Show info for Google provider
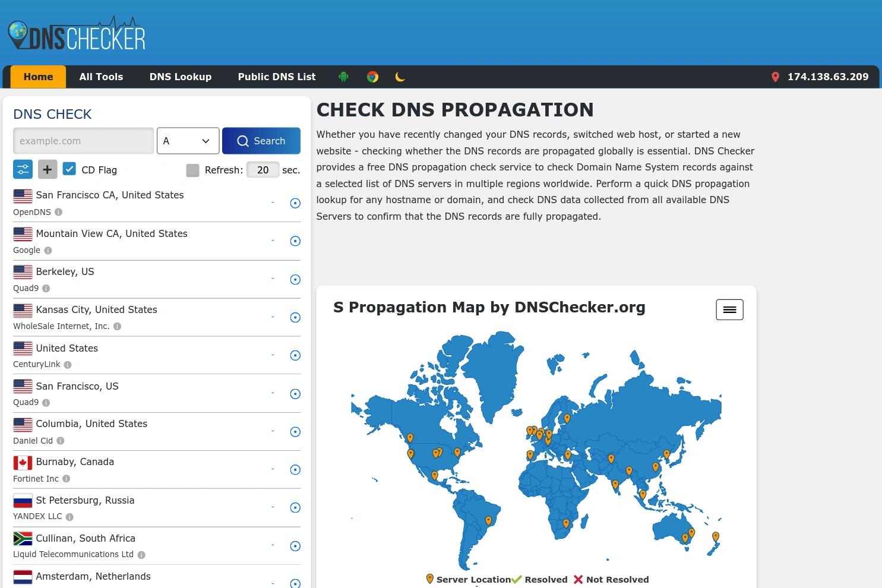This screenshot has height=588, width=882. click(48, 250)
